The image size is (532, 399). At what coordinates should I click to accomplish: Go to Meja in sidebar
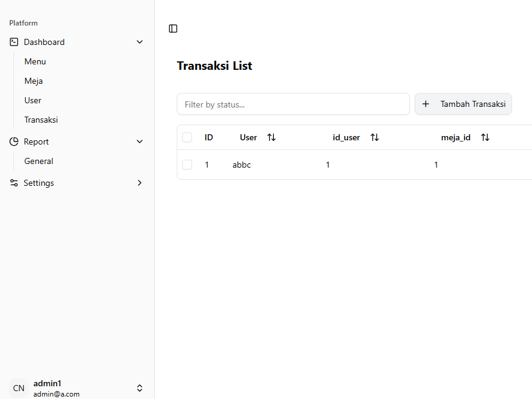pyautogui.click(x=33, y=81)
